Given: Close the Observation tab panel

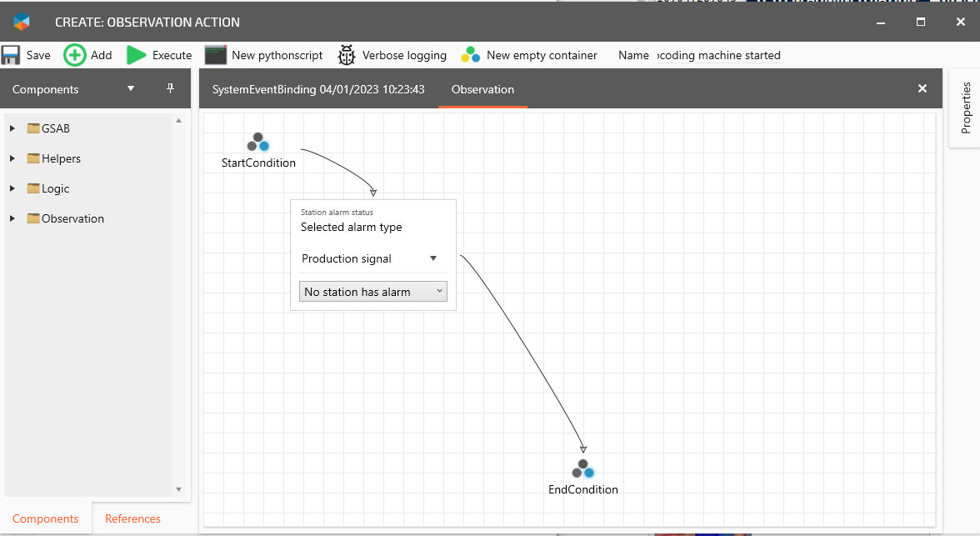Looking at the screenshot, I should pyautogui.click(x=922, y=88).
